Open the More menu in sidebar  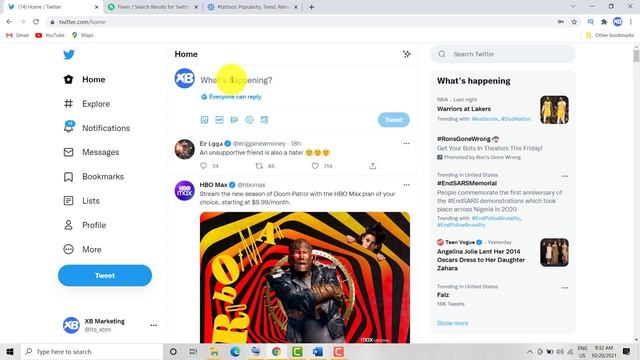coord(82,249)
